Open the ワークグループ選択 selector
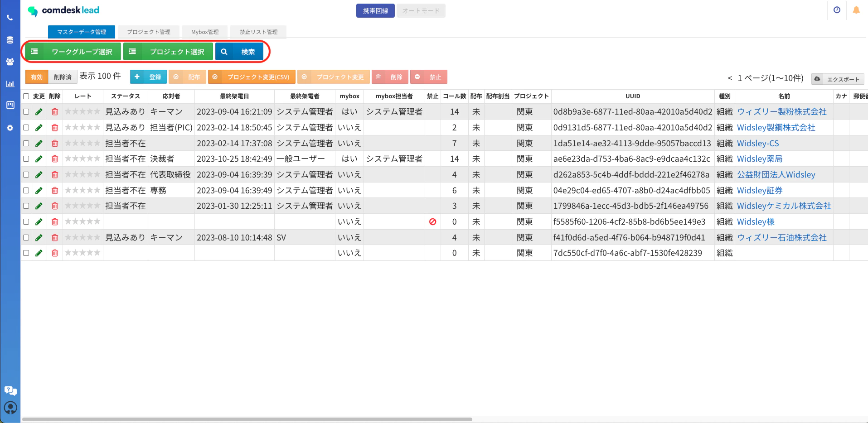 coord(73,52)
